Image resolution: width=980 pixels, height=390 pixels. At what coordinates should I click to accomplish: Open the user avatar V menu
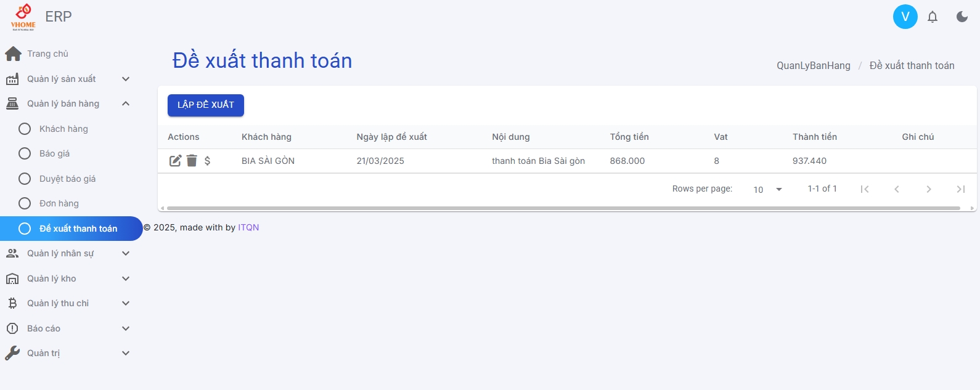905,17
